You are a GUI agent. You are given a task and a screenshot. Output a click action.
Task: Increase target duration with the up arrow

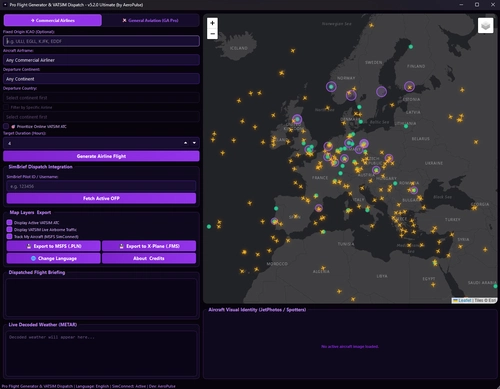coord(185,143)
